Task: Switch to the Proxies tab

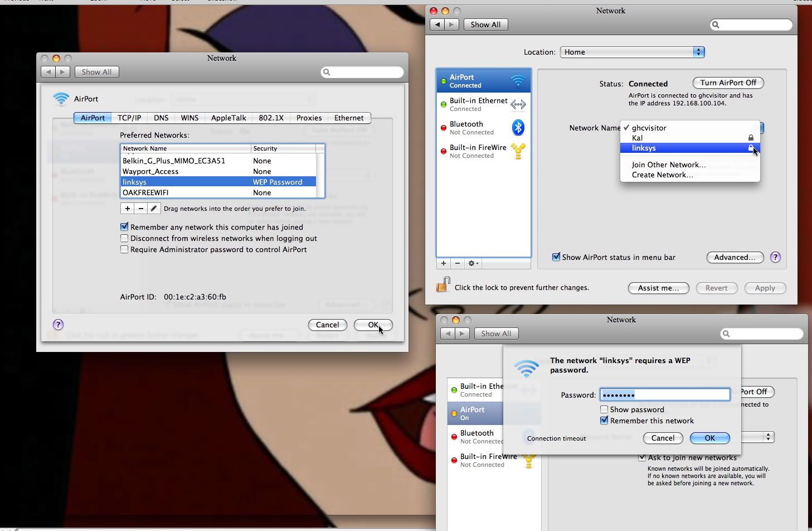Action: tap(309, 118)
